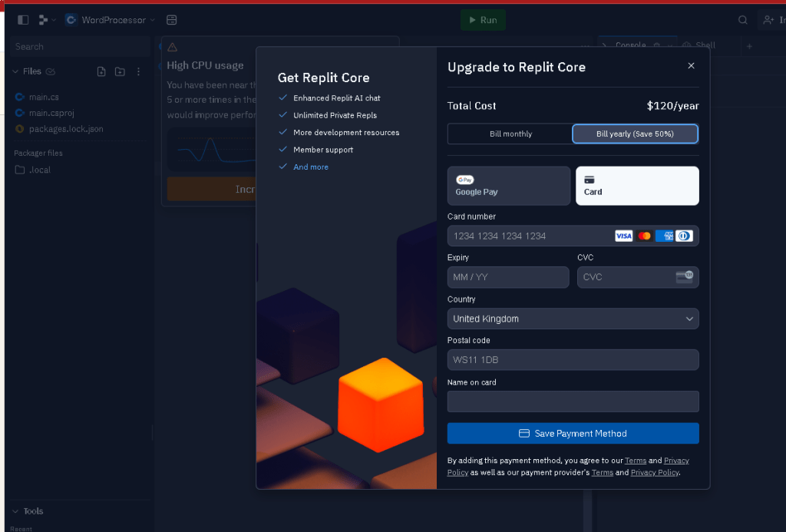This screenshot has height=532, width=786.
Task: Start the program with the Run button
Action: [x=483, y=20]
